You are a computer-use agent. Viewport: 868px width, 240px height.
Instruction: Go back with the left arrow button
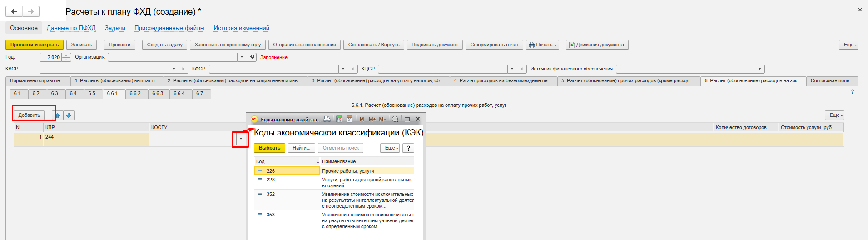pos(14,11)
